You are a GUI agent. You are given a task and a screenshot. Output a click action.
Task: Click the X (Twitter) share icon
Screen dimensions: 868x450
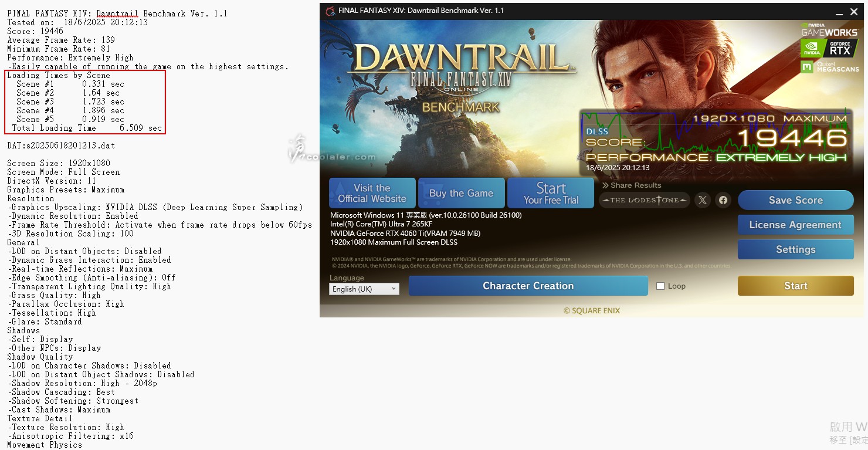(x=702, y=200)
